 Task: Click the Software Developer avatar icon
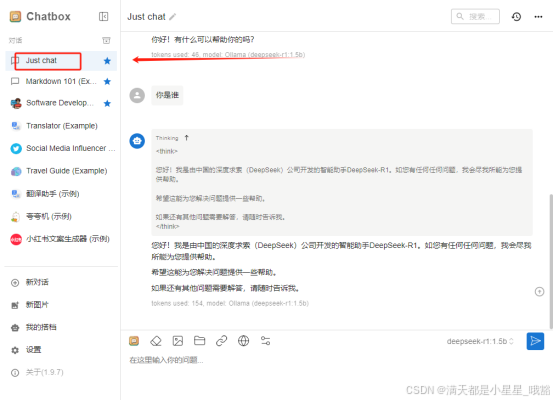(16, 103)
